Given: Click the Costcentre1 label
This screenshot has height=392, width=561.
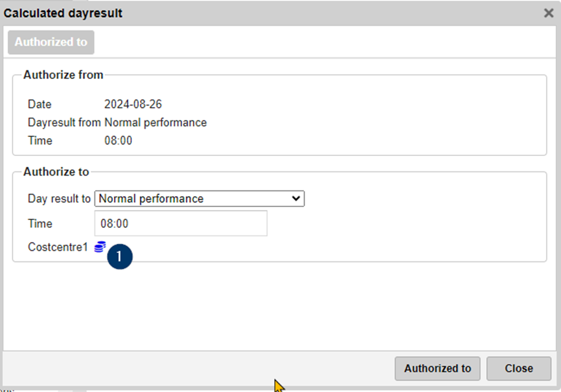Looking at the screenshot, I should pos(58,247).
